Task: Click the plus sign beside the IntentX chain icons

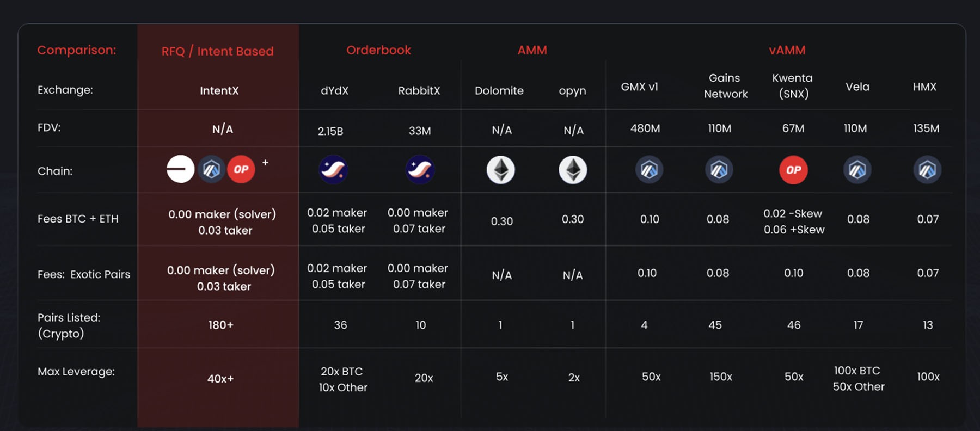Action: (x=266, y=162)
